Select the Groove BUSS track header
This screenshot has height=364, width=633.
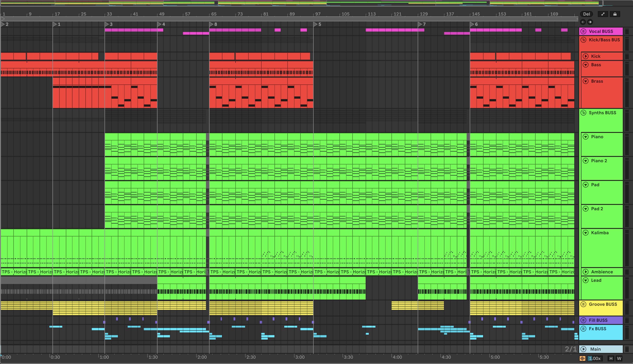tap(603, 304)
